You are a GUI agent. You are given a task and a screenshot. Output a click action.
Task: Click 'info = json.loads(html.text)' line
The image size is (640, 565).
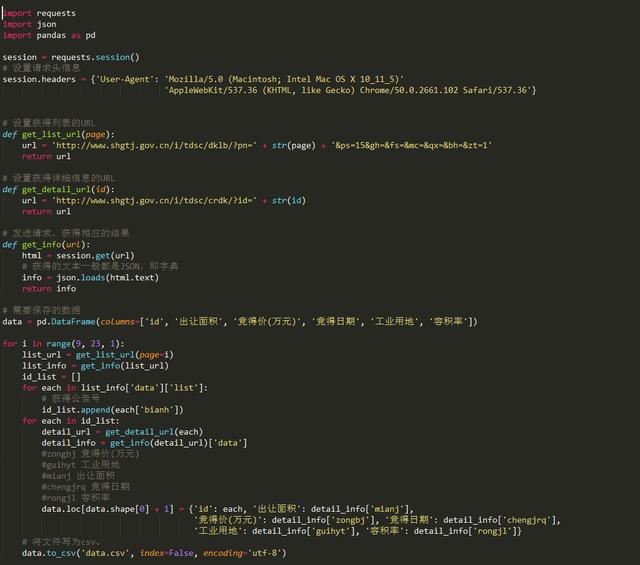pos(90,278)
